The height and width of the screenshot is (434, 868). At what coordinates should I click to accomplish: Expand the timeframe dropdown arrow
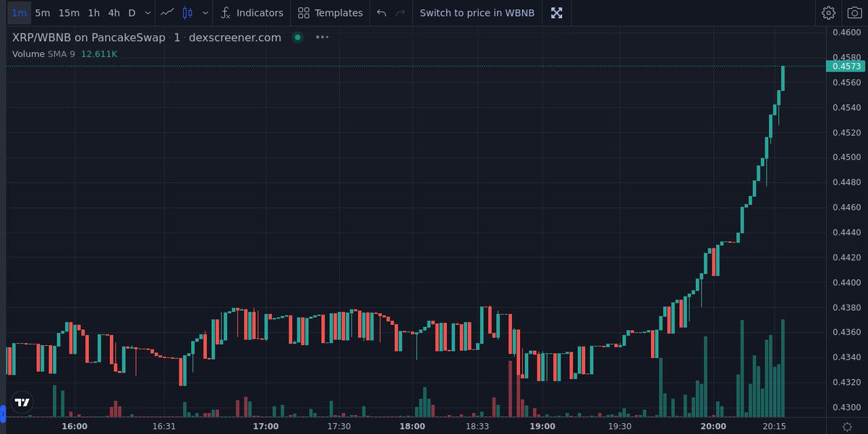(148, 12)
